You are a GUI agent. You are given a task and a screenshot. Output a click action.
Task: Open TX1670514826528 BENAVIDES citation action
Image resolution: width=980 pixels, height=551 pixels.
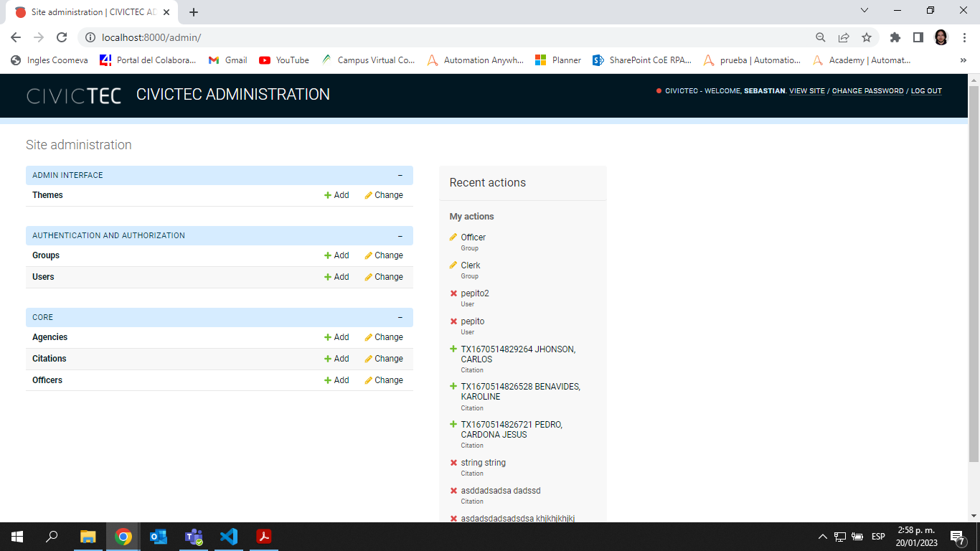520,392
